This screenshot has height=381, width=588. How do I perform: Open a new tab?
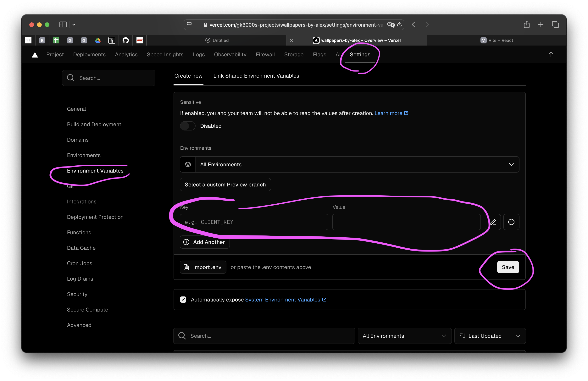[541, 25]
